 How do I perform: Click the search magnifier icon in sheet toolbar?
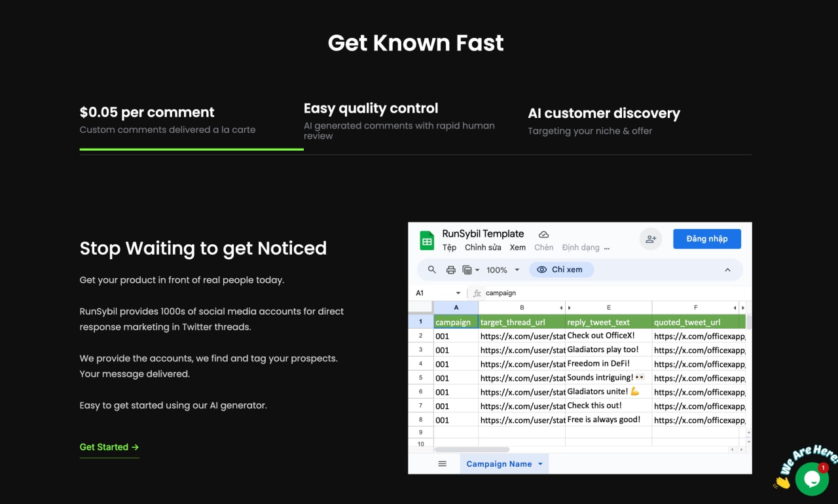click(431, 270)
